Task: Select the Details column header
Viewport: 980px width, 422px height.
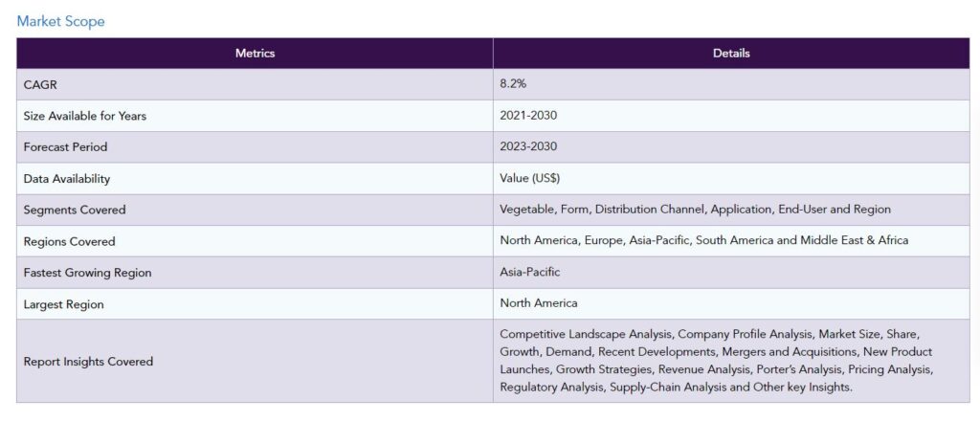Action: [x=731, y=54]
